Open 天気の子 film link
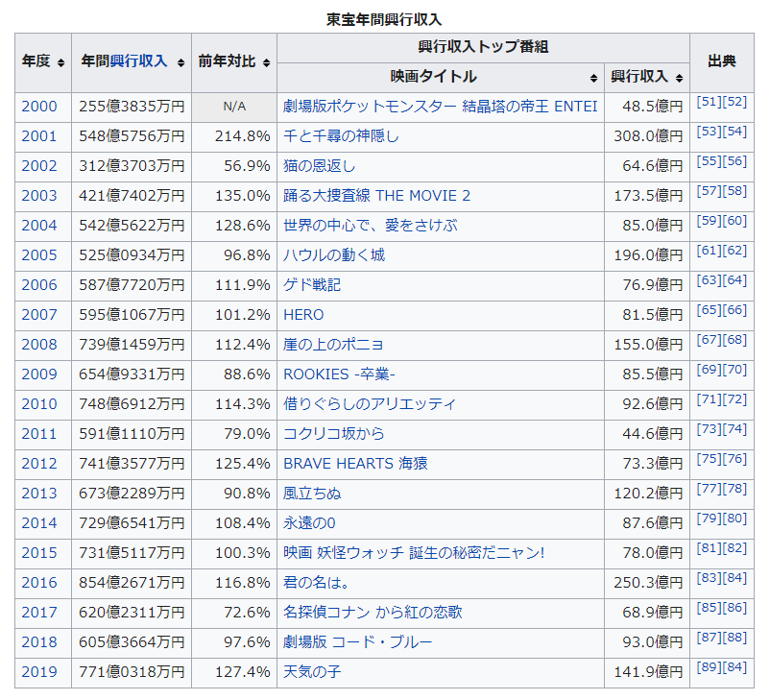Image resolution: width=770 pixels, height=700 pixels. pos(312,672)
